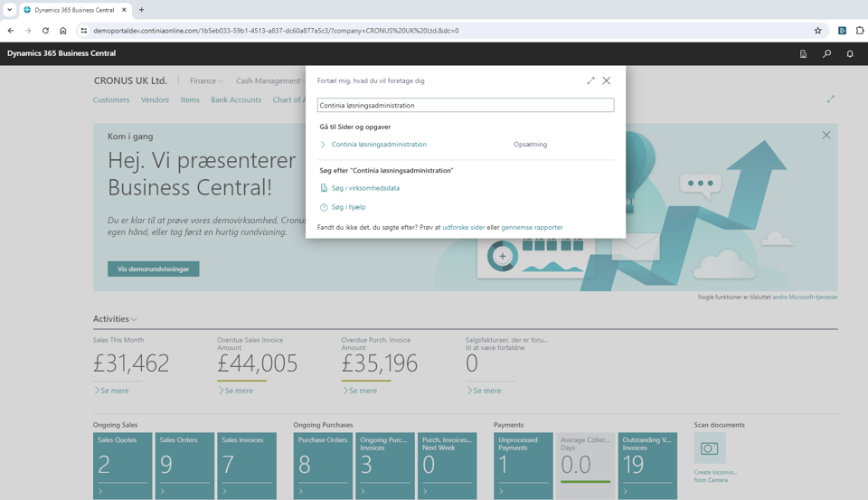
Task: Open Items navigation link
Action: tap(190, 99)
